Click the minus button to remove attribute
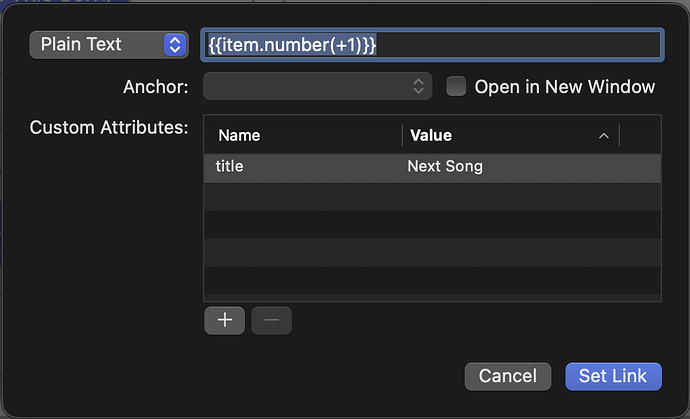This screenshot has height=419, width=690. (271, 320)
